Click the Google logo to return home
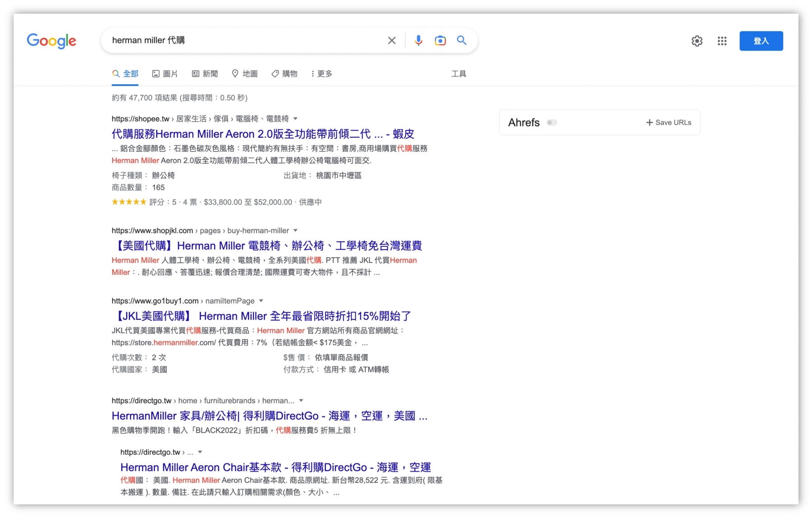812x518 pixels. [51, 41]
